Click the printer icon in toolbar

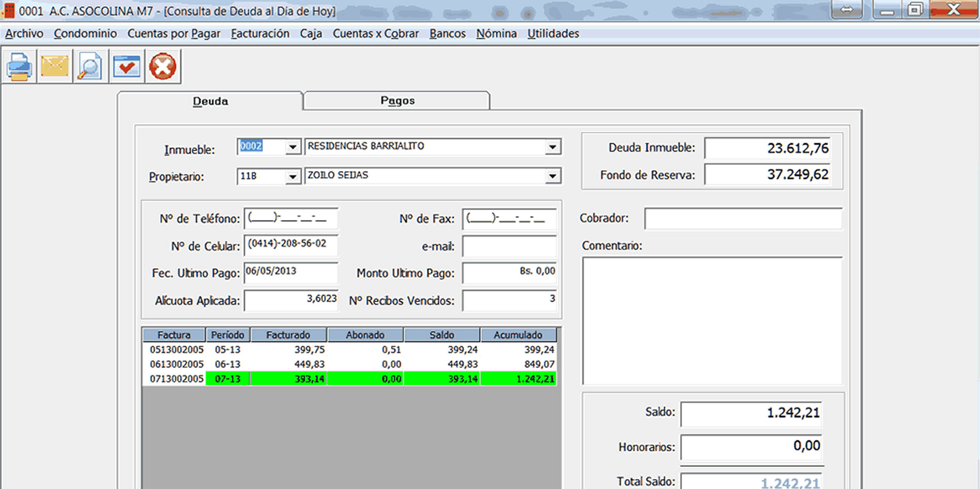coord(19,67)
